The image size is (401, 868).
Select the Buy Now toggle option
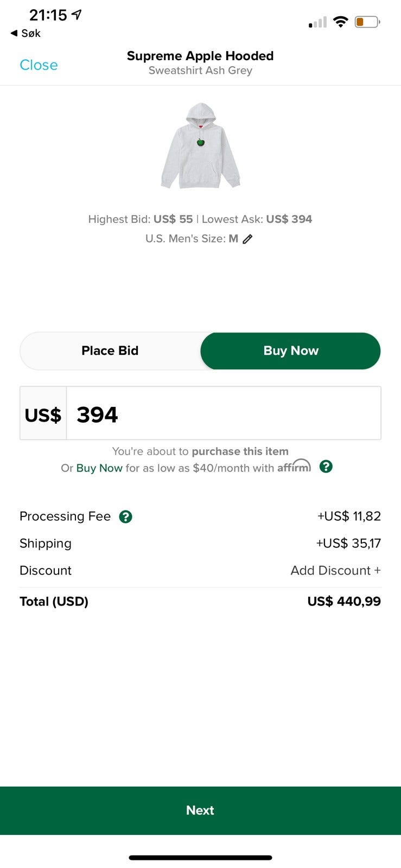pos(291,351)
